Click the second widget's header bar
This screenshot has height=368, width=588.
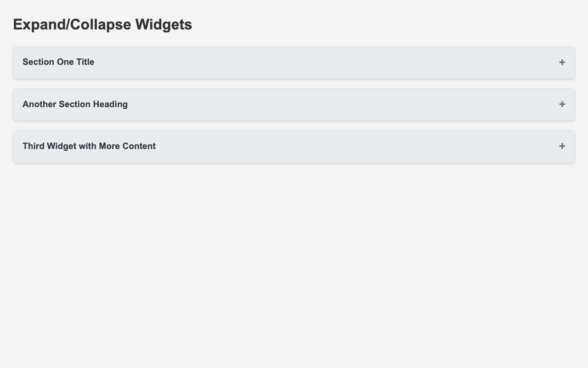[294, 104]
